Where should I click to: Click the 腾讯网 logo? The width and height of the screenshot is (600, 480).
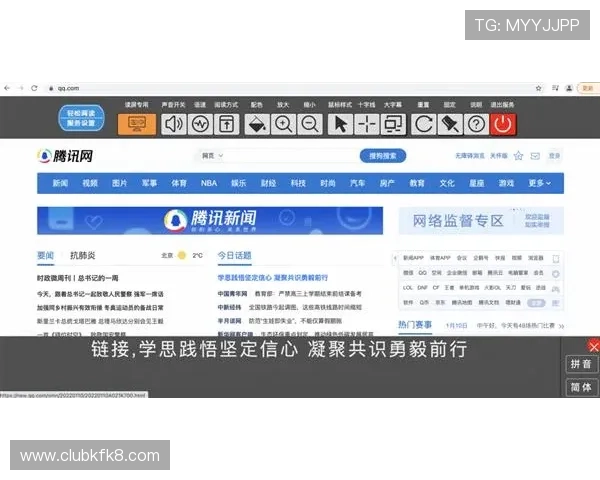[x=65, y=156]
